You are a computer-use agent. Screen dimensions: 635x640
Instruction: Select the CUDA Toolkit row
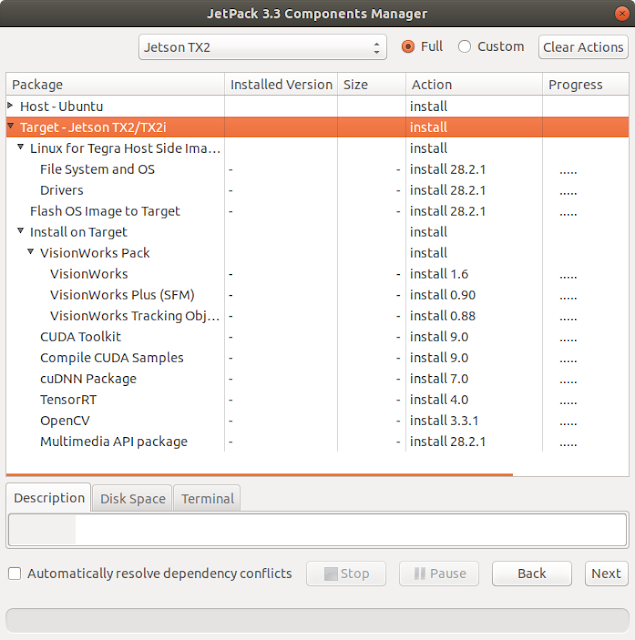click(x=318, y=337)
